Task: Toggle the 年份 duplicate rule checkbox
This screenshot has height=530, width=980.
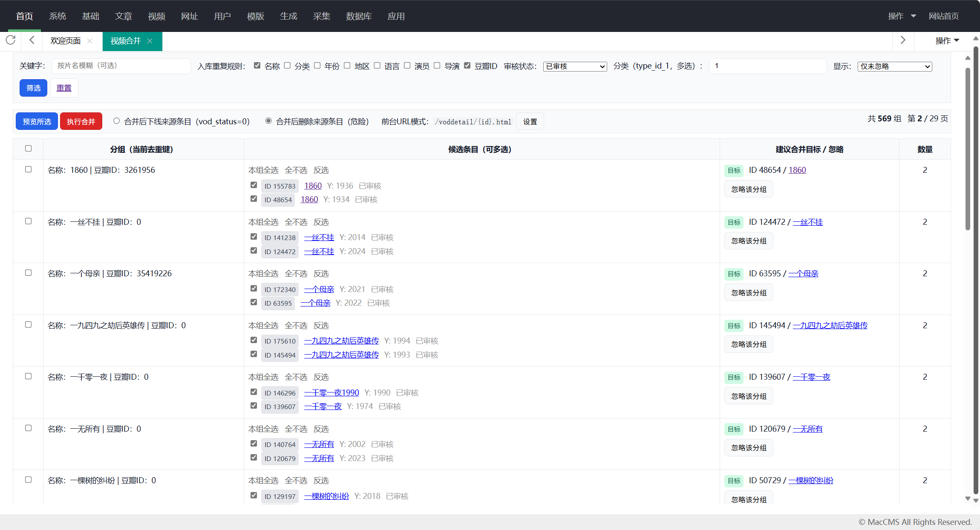Action: coord(317,66)
